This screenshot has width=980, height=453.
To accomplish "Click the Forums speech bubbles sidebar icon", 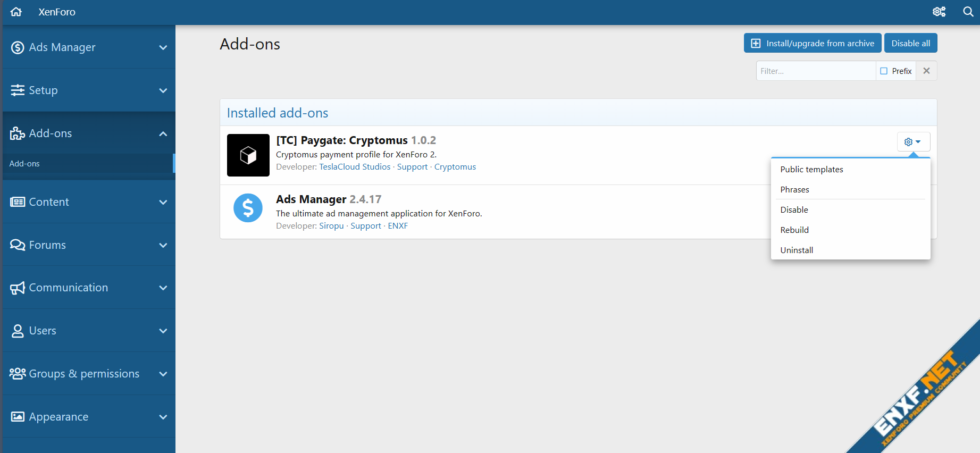I will tap(18, 245).
